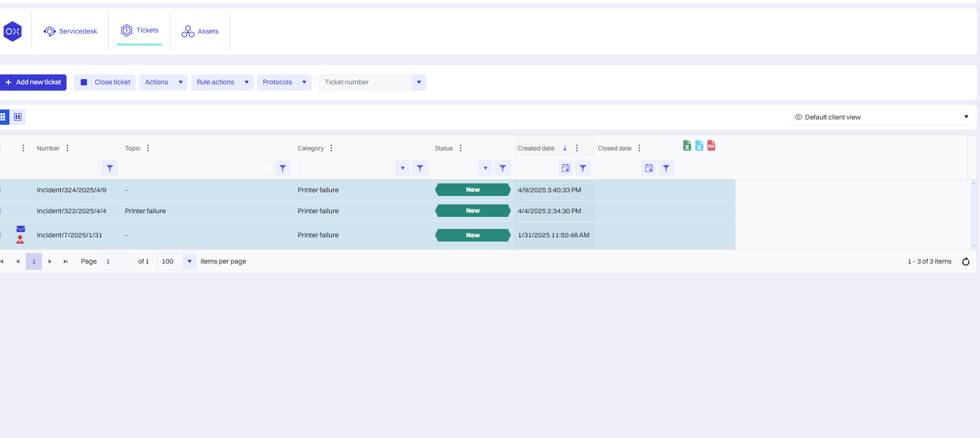Toggle sort direction on Created date

click(565, 148)
